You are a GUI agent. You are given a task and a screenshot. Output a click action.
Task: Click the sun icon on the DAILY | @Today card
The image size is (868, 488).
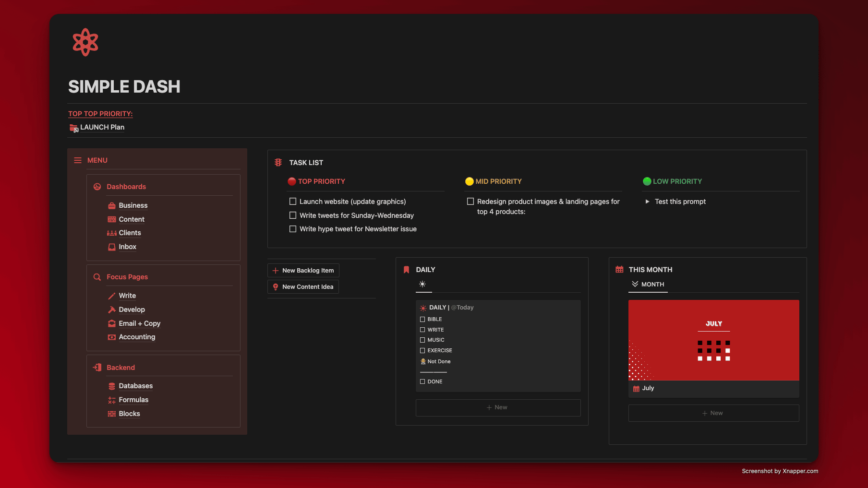pos(423,308)
